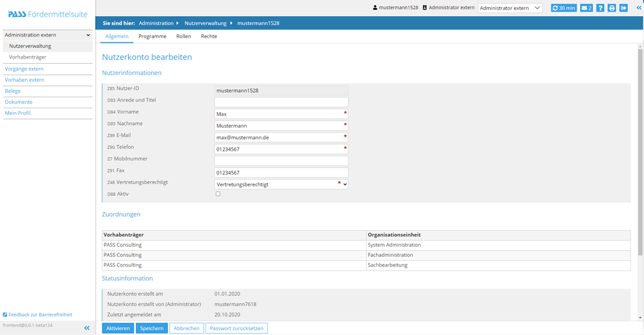Image resolution: width=644 pixels, height=335 pixels.
Task: Click the E-Mail field with max@mustermann.de
Action: (281, 137)
